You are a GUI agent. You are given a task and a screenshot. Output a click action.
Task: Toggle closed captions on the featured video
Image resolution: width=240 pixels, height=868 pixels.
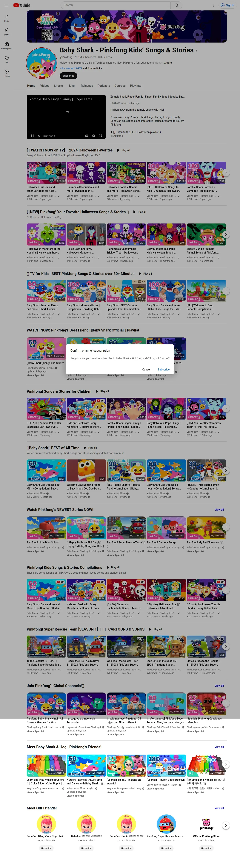pyautogui.click(x=87, y=136)
